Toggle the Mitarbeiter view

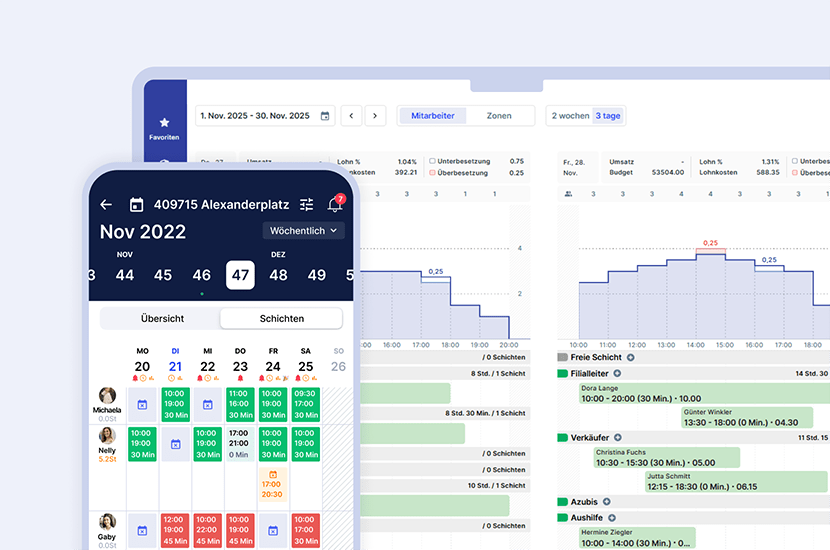(x=432, y=116)
